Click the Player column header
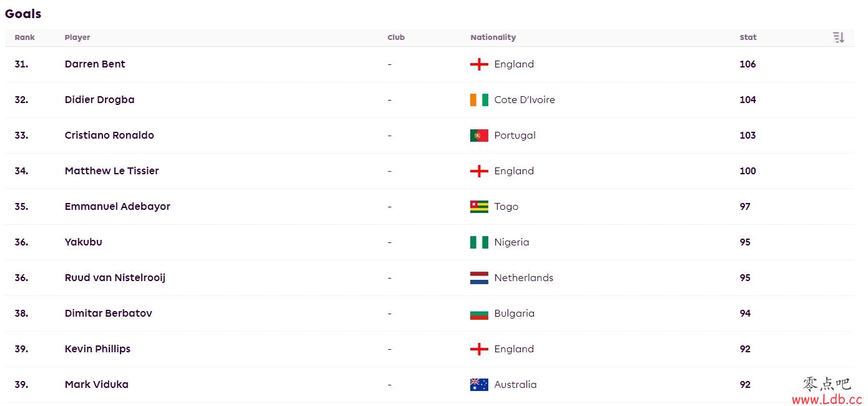 pyautogui.click(x=77, y=37)
